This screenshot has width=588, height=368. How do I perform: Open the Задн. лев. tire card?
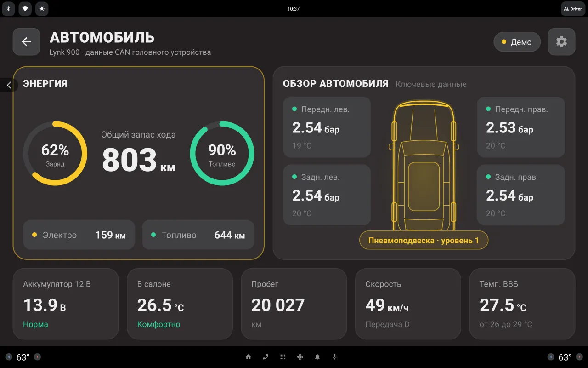point(327,195)
